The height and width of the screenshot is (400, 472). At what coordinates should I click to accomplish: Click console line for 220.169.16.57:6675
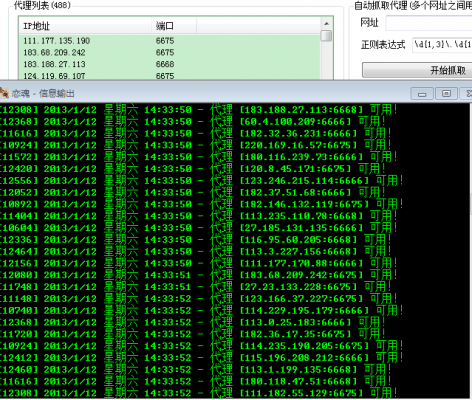(195, 145)
